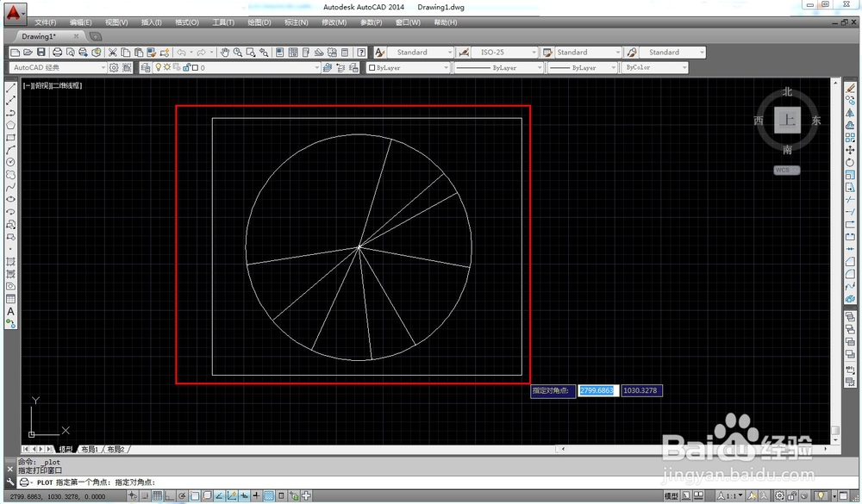Select the Erase modify tool

850,88
